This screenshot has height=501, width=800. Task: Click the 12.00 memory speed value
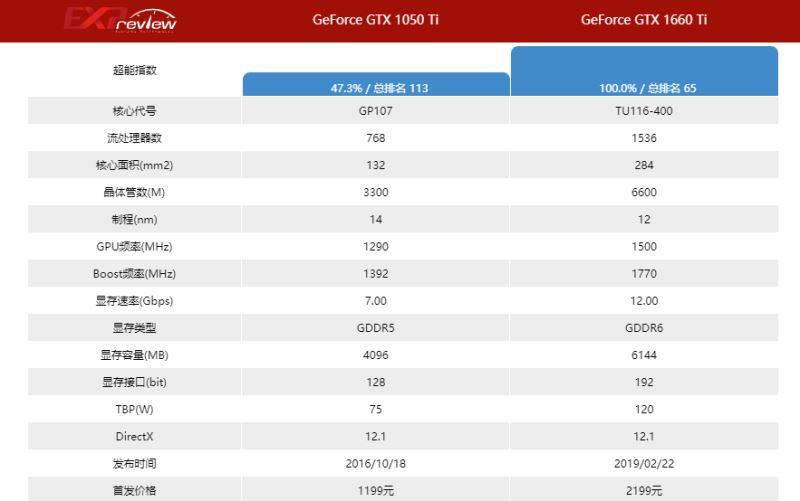[x=644, y=301]
